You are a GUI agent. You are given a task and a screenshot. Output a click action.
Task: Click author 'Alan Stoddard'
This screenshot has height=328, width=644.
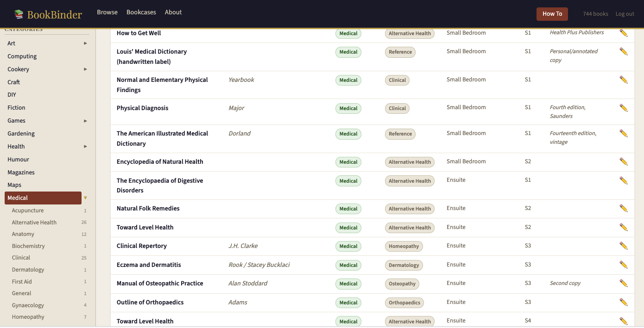[x=248, y=283]
